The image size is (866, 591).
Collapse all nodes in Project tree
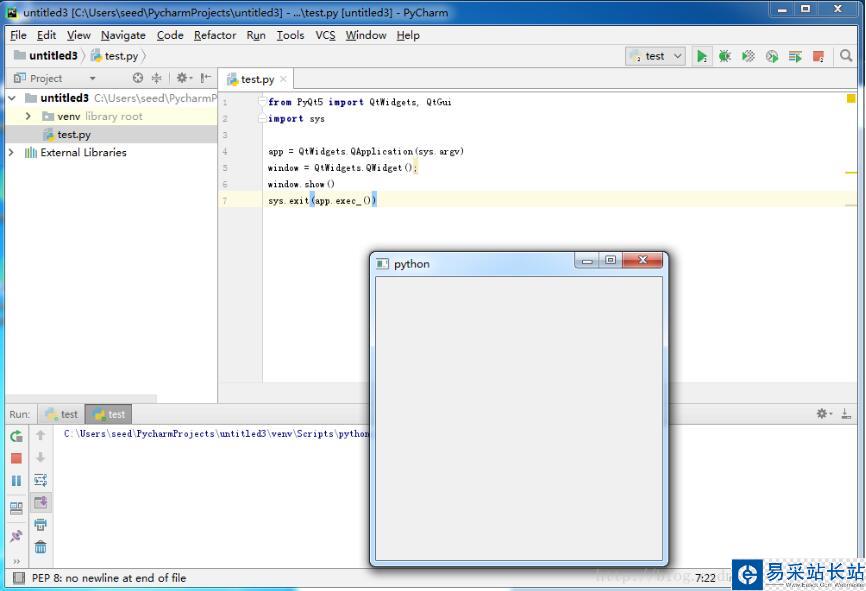(156, 77)
